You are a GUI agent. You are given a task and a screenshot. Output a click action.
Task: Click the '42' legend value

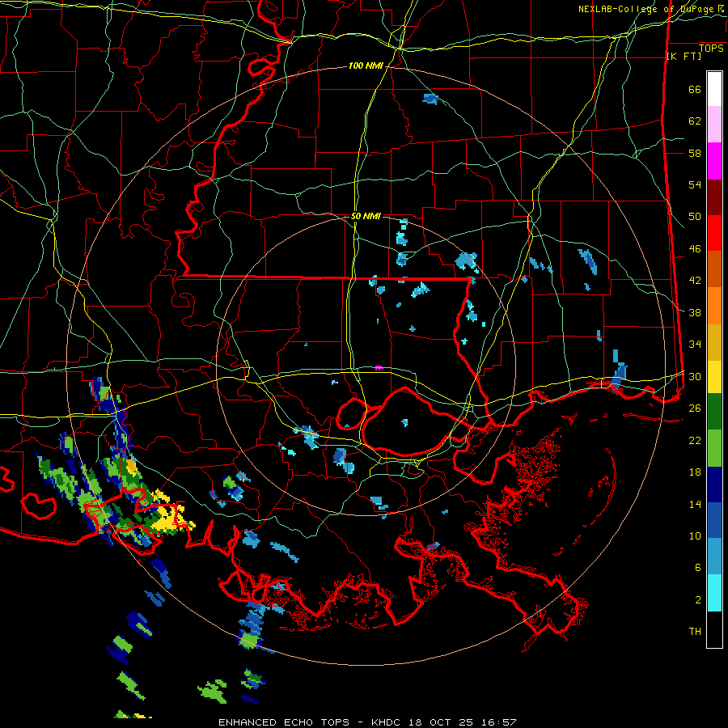coord(695,281)
